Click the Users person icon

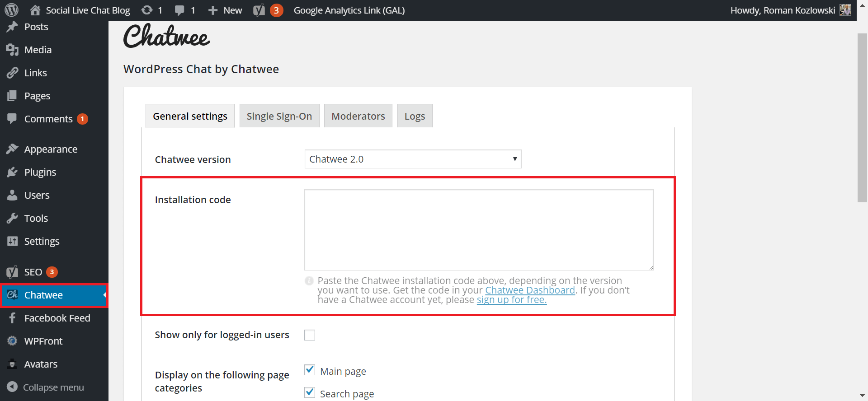tap(12, 195)
